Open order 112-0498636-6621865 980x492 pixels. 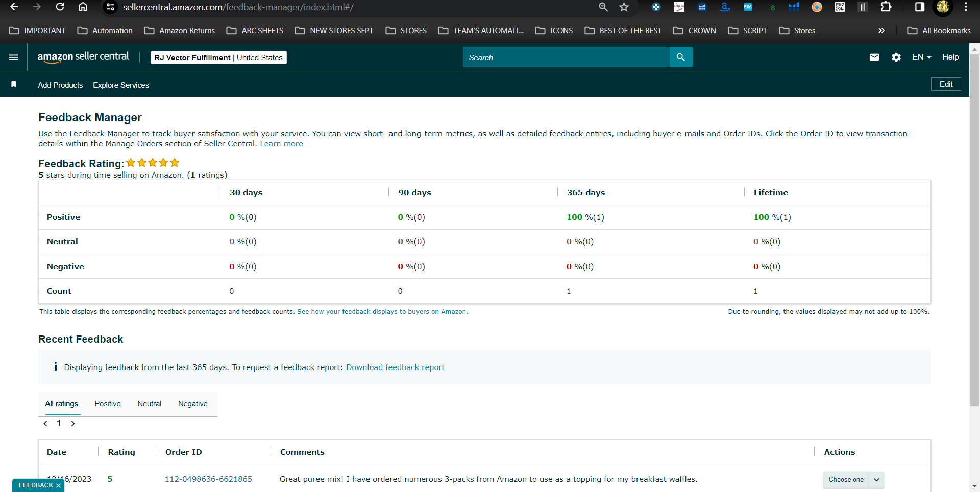208,479
